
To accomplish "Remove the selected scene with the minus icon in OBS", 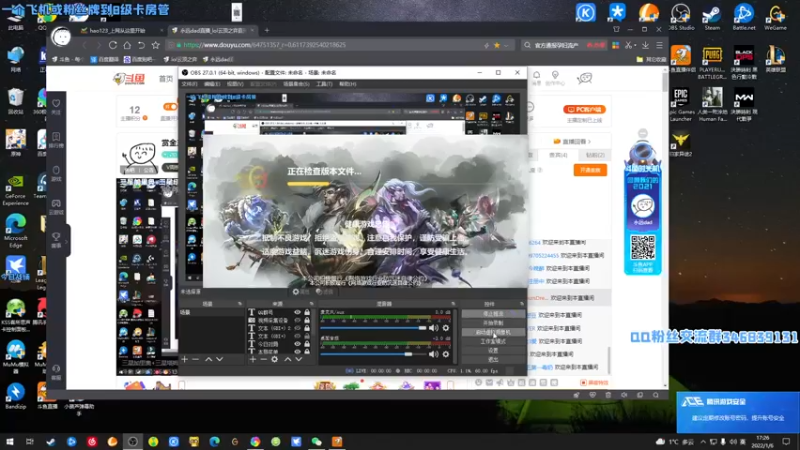I will coord(195,359).
